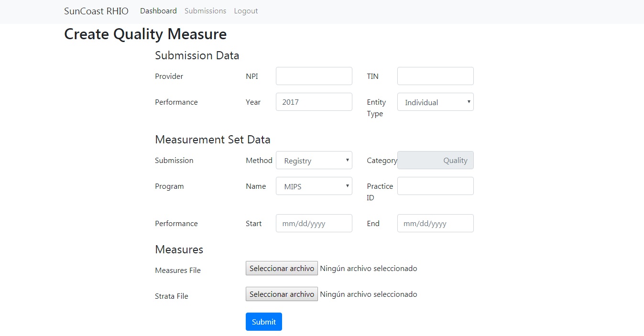Click the Strata File label
The width and height of the screenshot is (644, 336).
(172, 296)
